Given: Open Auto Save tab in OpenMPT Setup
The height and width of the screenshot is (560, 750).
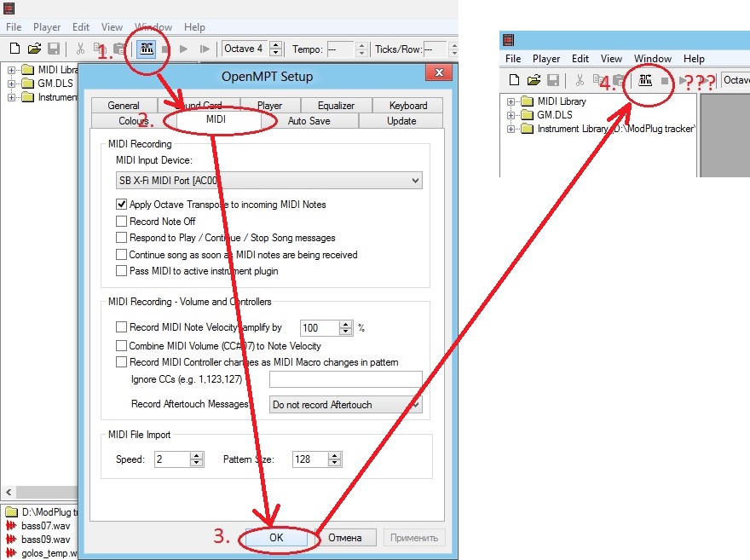Looking at the screenshot, I should pos(309,121).
